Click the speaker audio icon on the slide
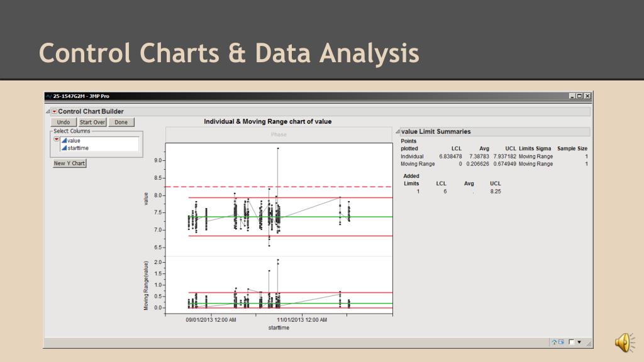Viewport: 644px width, 362px height. (x=624, y=342)
